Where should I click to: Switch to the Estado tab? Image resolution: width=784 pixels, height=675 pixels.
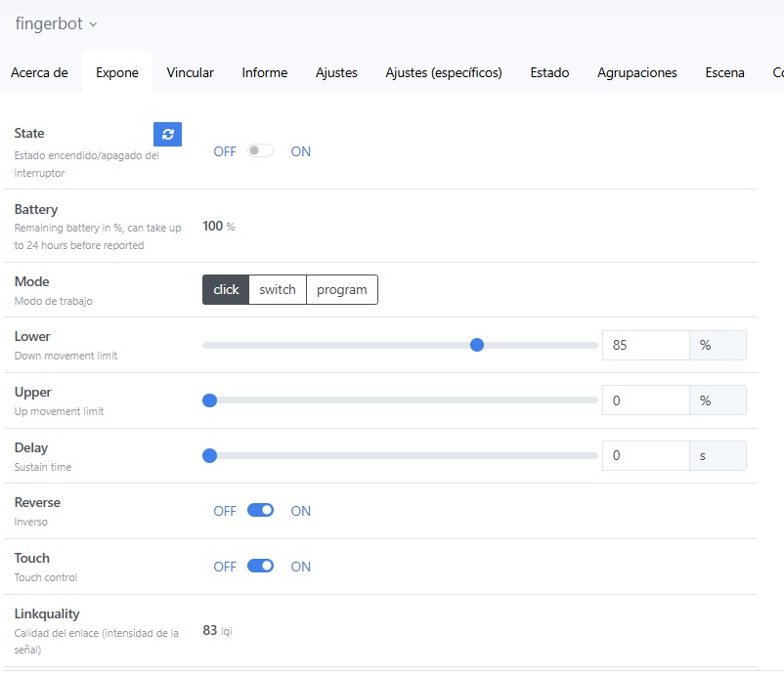[x=549, y=72]
